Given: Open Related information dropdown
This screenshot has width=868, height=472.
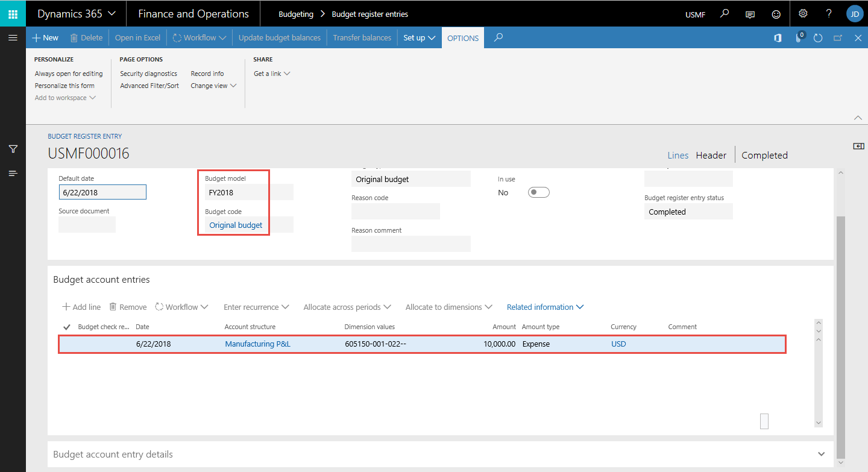Looking at the screenshot, I should [545, 307].
